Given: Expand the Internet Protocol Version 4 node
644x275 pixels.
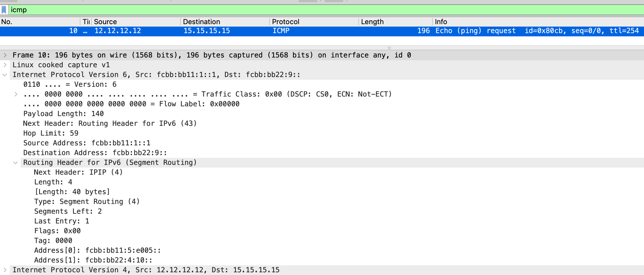Looking at the screenshot, I should click(x=5, y=270).
